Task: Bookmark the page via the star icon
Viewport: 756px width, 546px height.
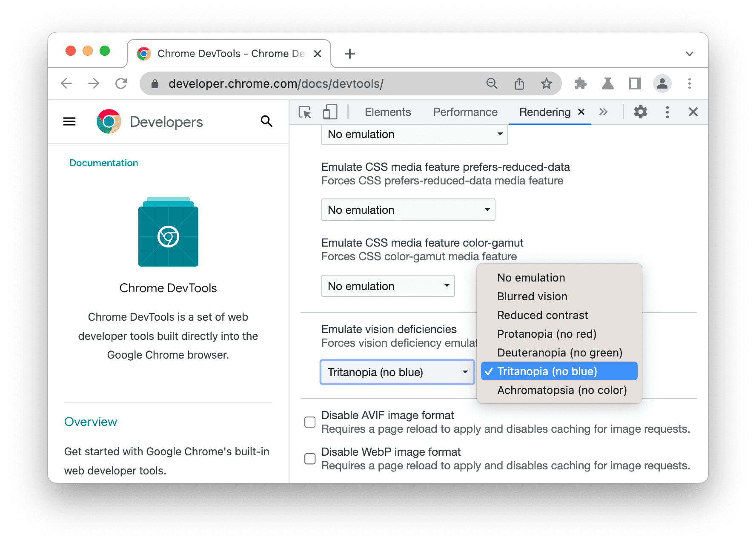Action: click(x=546, y=83)
